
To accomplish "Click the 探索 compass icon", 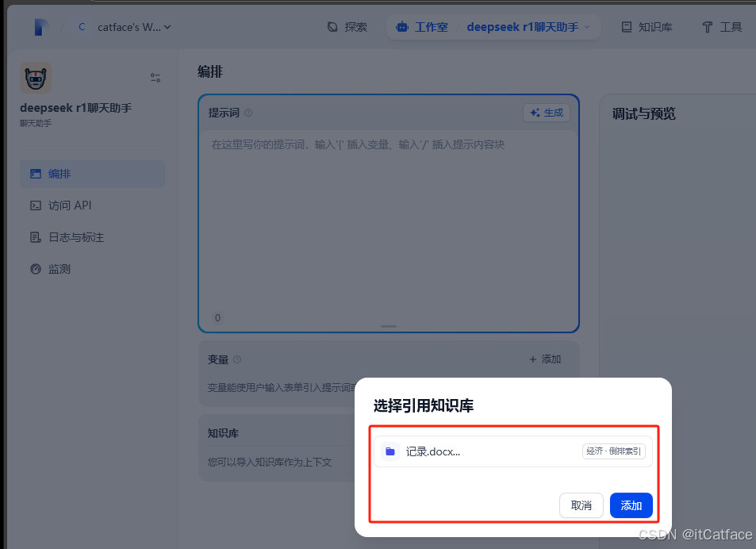I will [x=332, y=27].
